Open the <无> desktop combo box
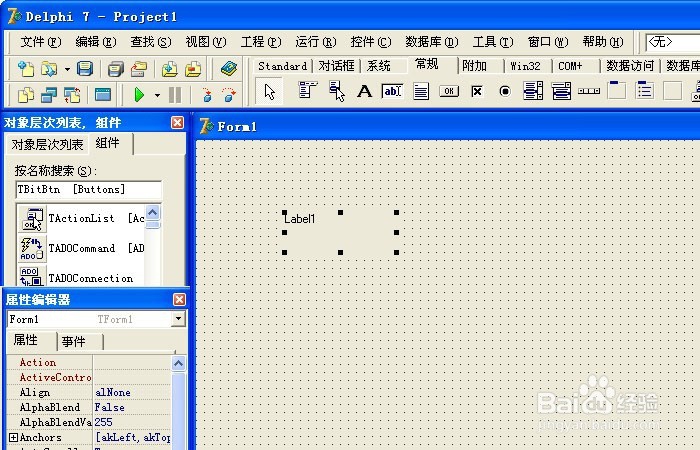 tap(673, 42)
